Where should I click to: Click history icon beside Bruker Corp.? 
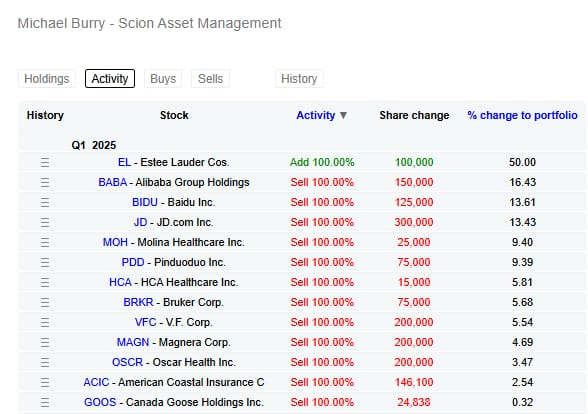(x=45, y=303)
